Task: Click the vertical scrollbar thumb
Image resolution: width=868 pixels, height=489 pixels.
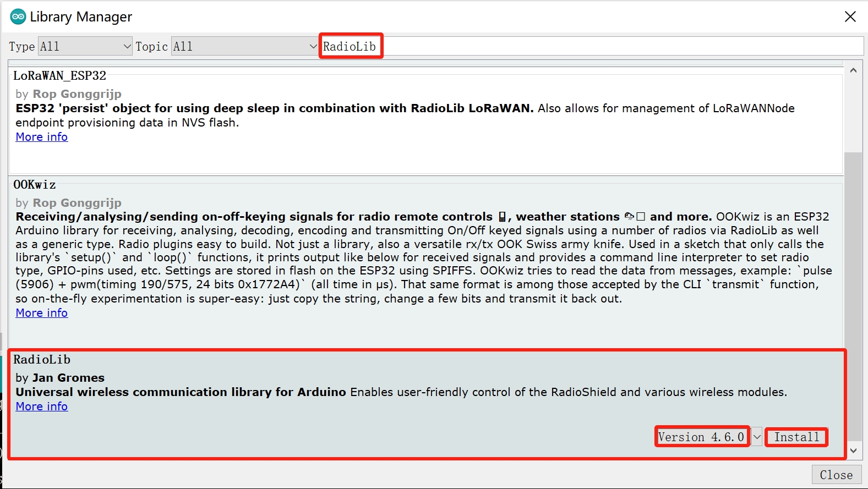Action: pos(853,296)
